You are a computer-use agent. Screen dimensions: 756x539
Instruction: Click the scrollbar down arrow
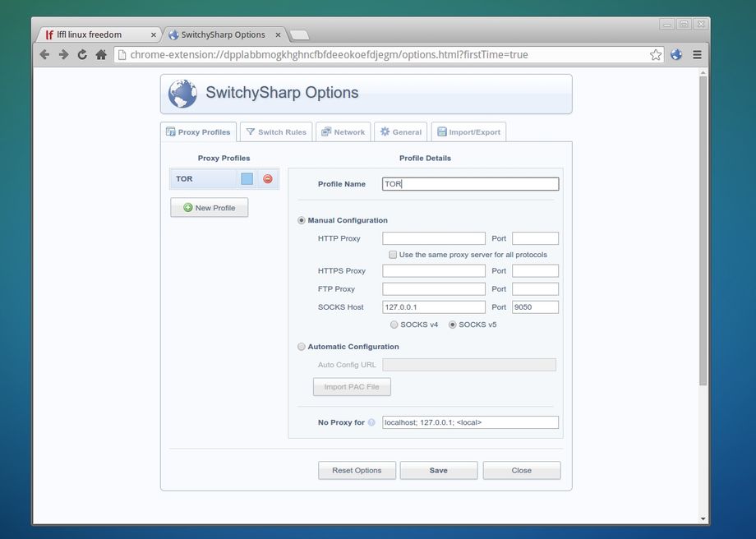coord(703,519)
